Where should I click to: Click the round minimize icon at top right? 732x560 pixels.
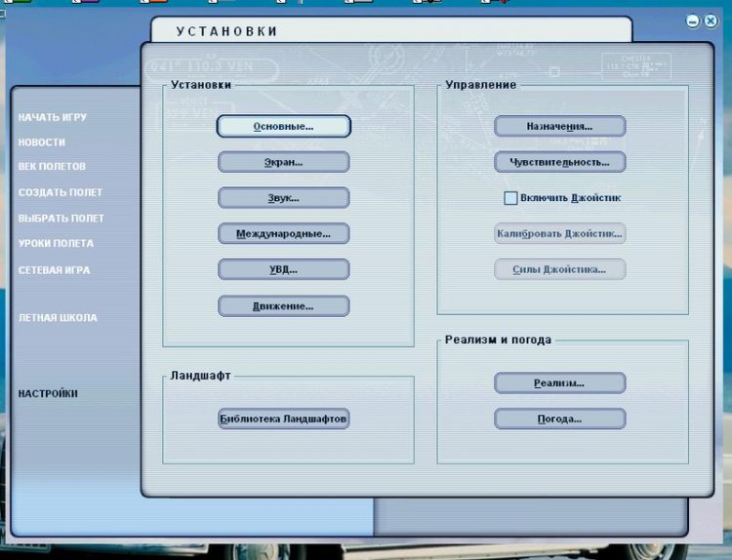pos(693,20)
